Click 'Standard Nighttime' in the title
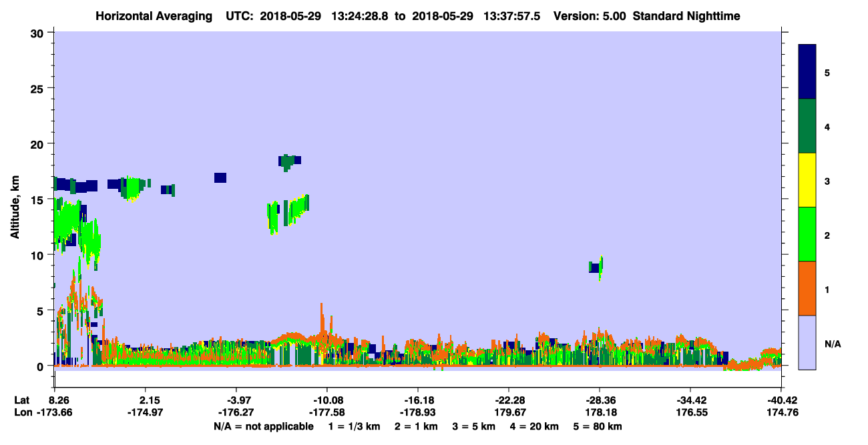This screenshot has height=445, width=868. pos(687,15)
